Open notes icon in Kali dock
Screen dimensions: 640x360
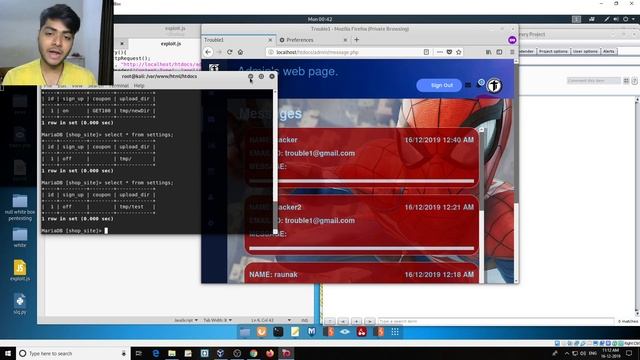295,332
